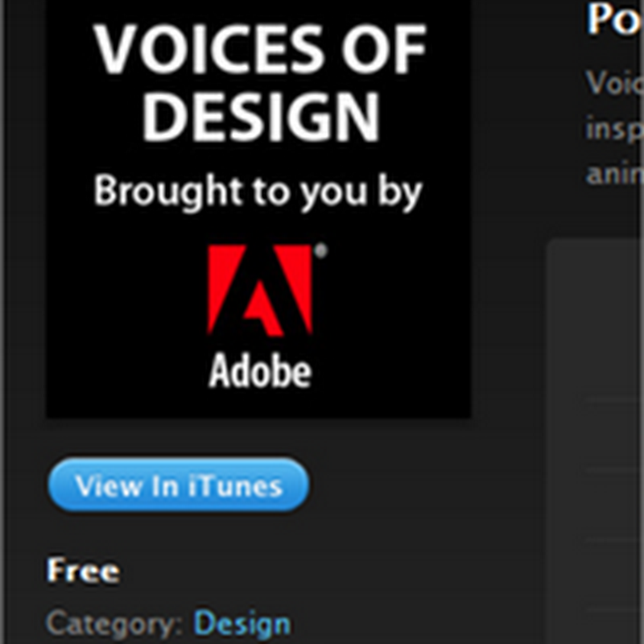Click the "View In iTunes" button
Screen dimensions: 644x644
pos(178,486)
